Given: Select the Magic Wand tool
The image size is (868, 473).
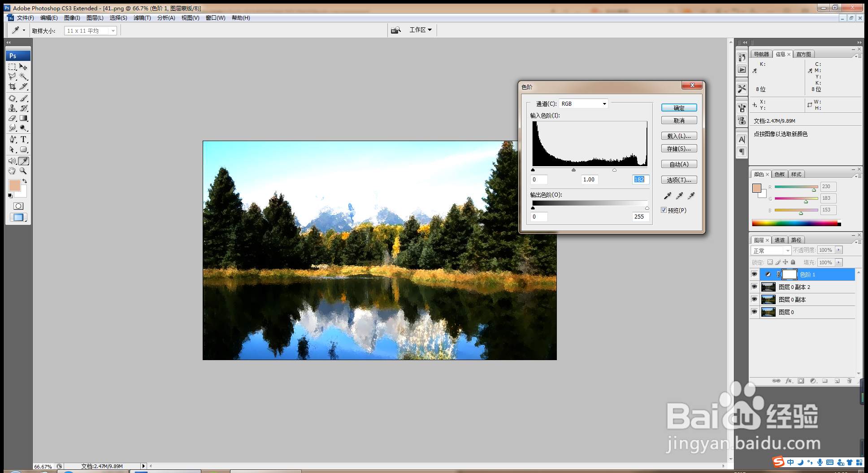Looking at the screenshot, I should point(24,77).
